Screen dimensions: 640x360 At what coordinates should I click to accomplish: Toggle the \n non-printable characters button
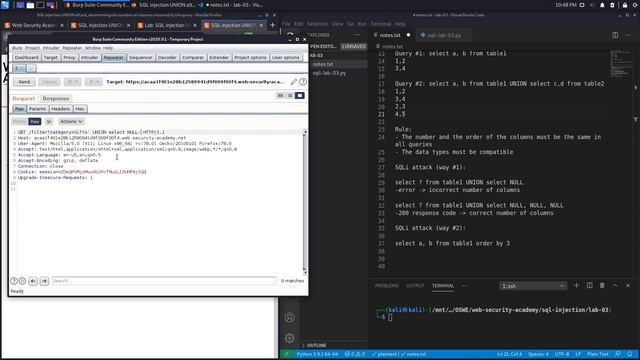point(49,122)
